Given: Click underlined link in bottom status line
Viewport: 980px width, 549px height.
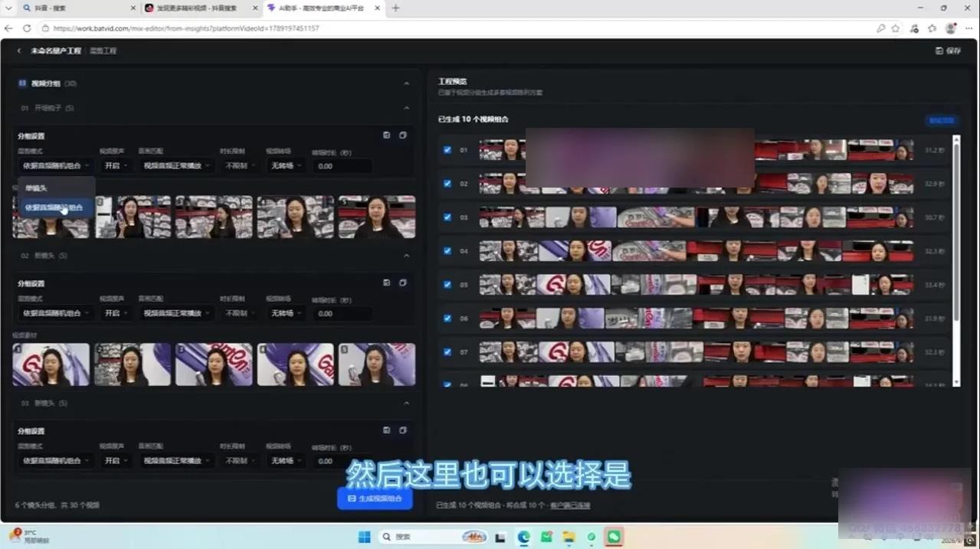Looking at the screenshot, I should click(x=570, y=505).
